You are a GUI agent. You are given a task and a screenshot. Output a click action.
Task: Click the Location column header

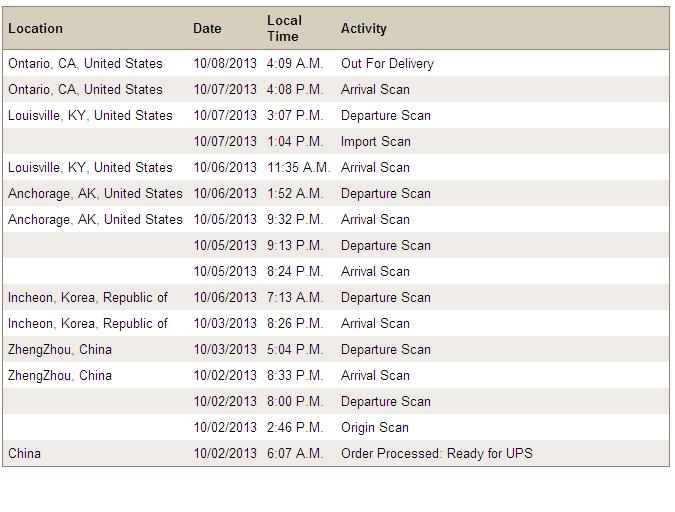coord(35,28)
